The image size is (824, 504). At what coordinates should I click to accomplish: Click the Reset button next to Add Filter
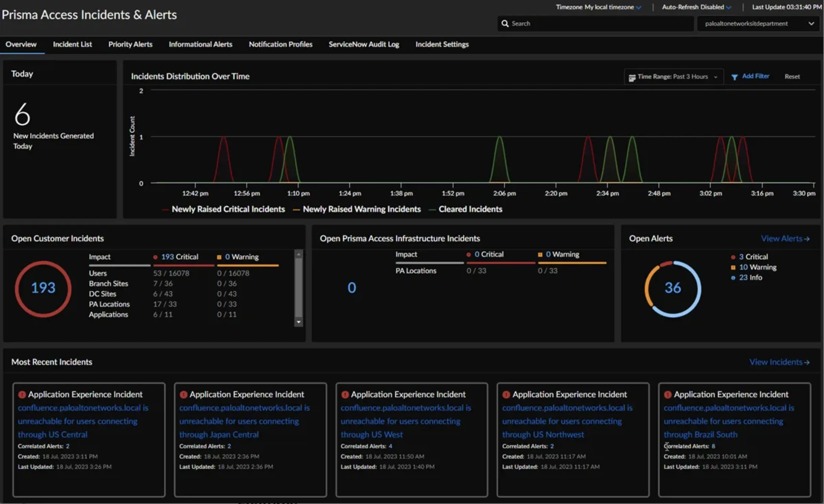(x=792, y=76)
